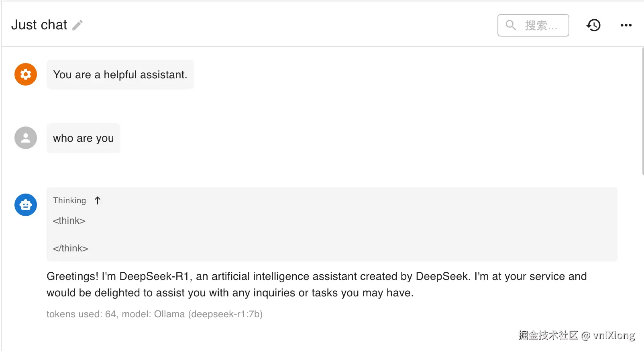This screenshot has height=351, width=644.
Task: Click the closing </think> tag text
Action: pos(71,248)
